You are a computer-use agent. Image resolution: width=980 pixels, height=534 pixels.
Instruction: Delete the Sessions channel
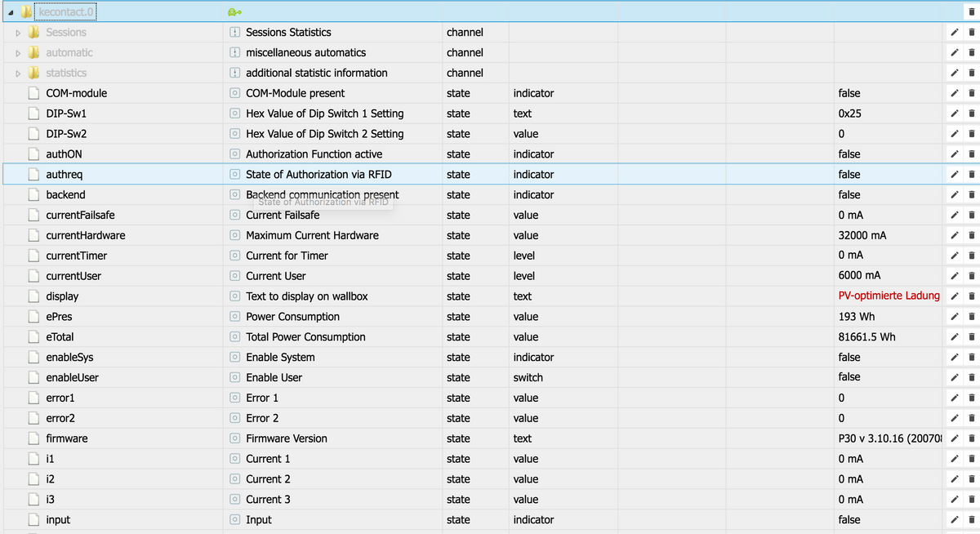(x=971, y=33)
